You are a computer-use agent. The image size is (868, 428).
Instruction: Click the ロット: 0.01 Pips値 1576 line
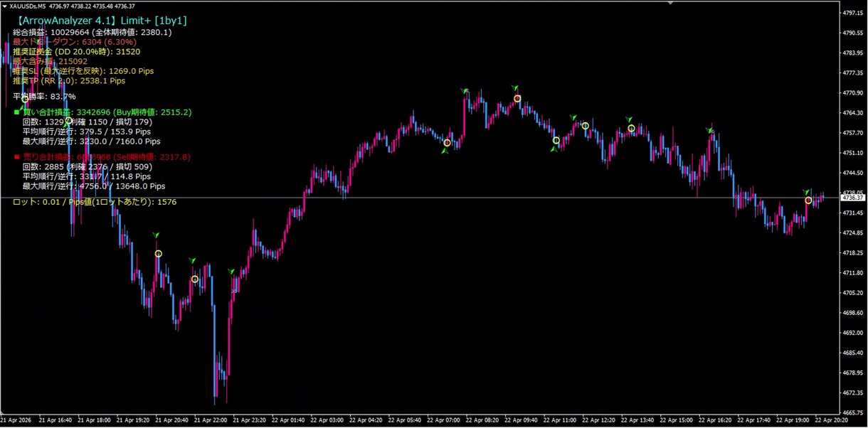95,202
